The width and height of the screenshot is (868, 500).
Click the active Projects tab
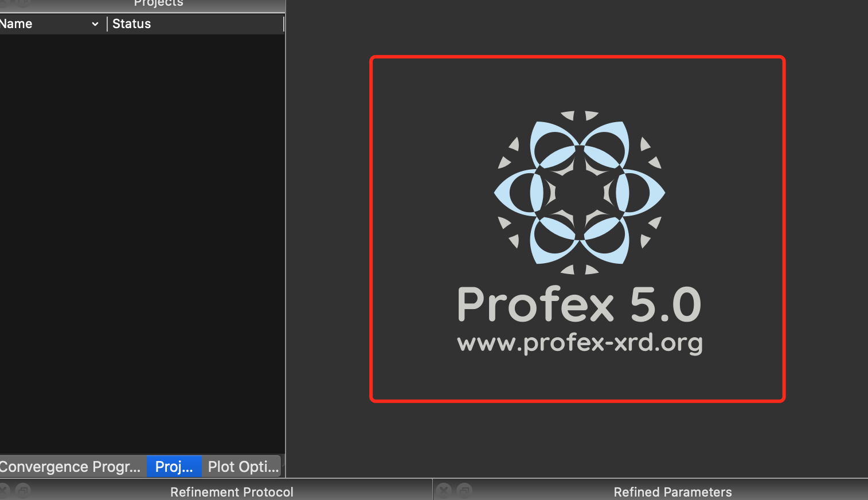point(174,466)
